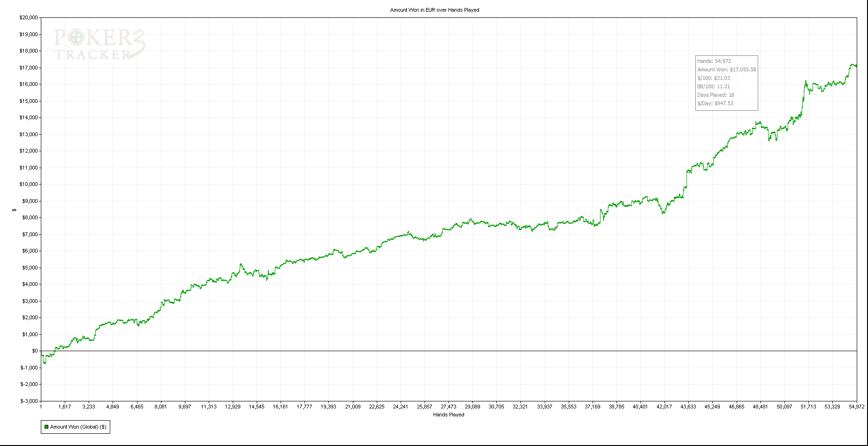The image size is (868, 446).
Task: Click the 35,553 x-axis tick label
Action: [569, 407]
